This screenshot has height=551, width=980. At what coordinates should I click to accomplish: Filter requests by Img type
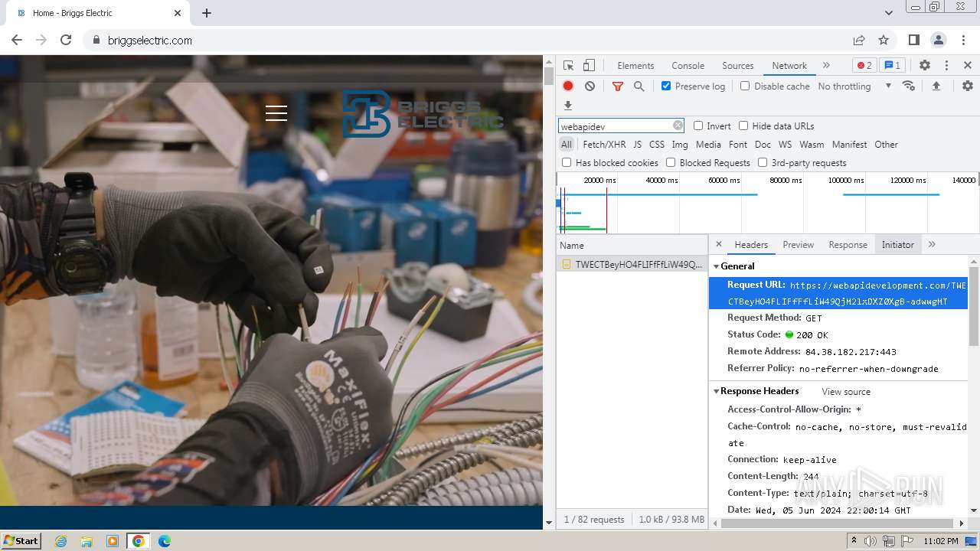(680, 145)
